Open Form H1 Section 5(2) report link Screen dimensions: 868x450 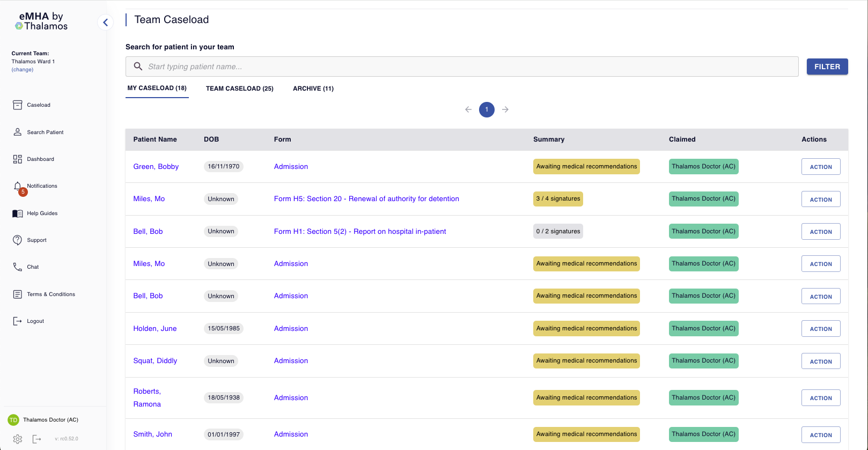pyautogui.click(x=360, y=232)
